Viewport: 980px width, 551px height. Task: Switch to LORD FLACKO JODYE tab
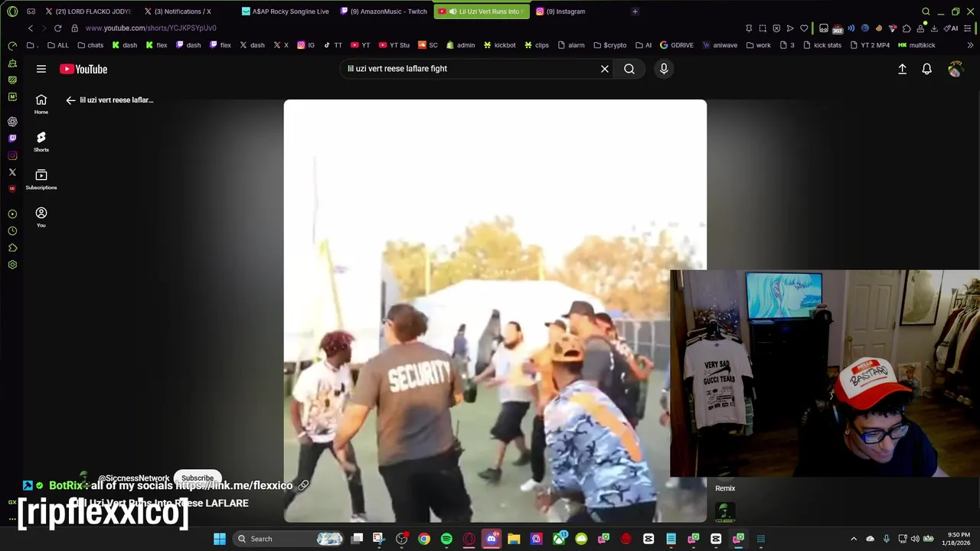coord(88,11)
